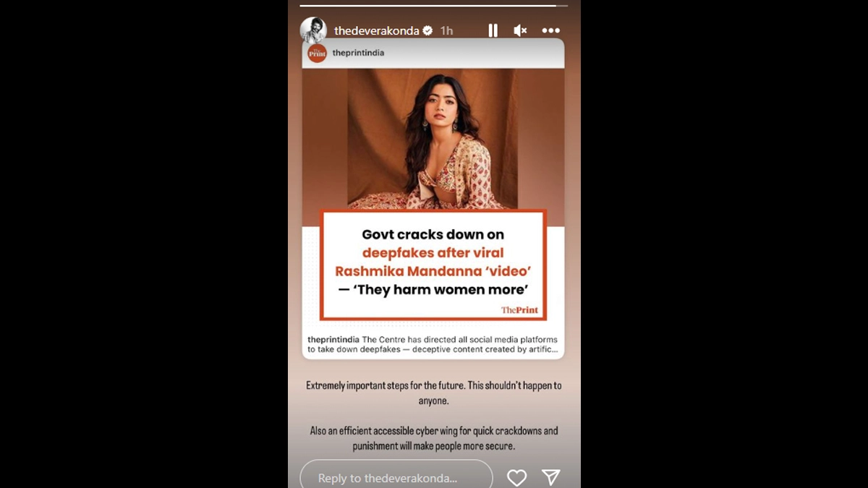
Task: Open the three-dot more options menu
Action: point(551,30)
